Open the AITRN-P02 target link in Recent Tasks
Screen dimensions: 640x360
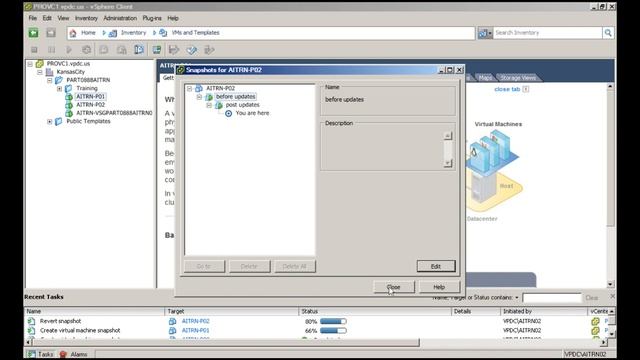196,321
